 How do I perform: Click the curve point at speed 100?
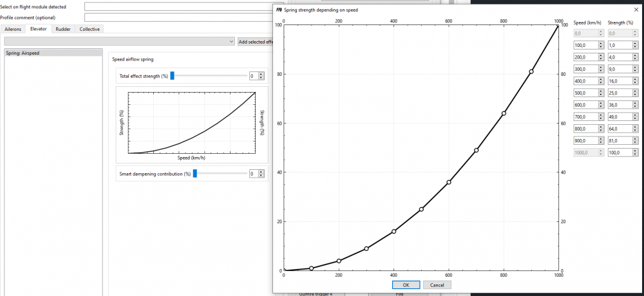pyautogui.click(x=311, y=268)
